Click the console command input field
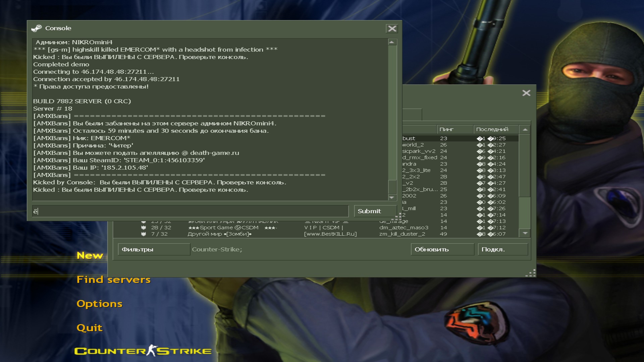 point(191,211)
